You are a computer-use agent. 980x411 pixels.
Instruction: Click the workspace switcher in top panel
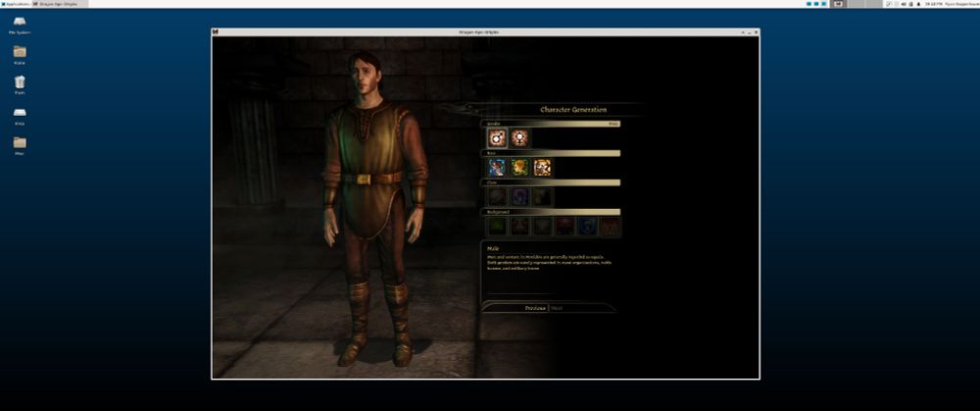tap(857, 4)
